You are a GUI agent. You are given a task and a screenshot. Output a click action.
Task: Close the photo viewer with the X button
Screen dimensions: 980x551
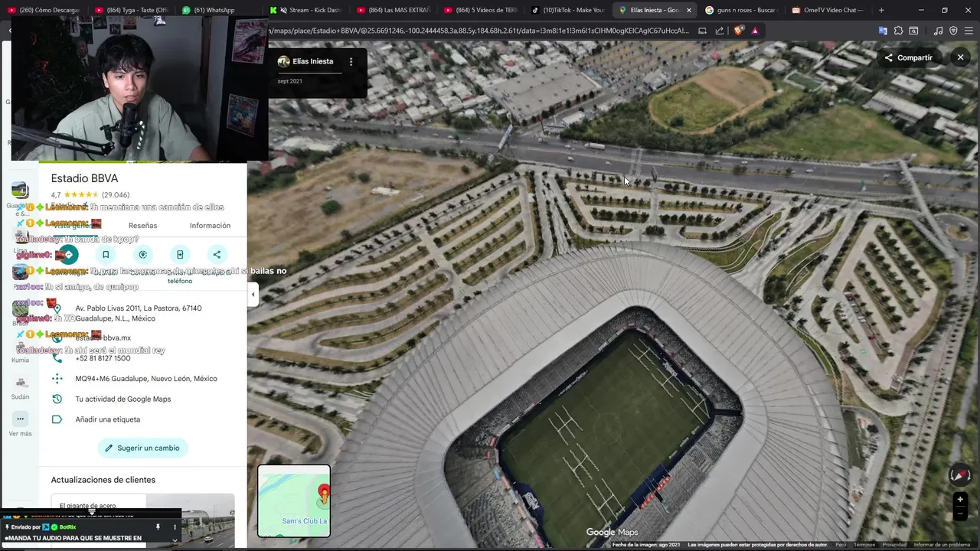(x=960, y=57)
